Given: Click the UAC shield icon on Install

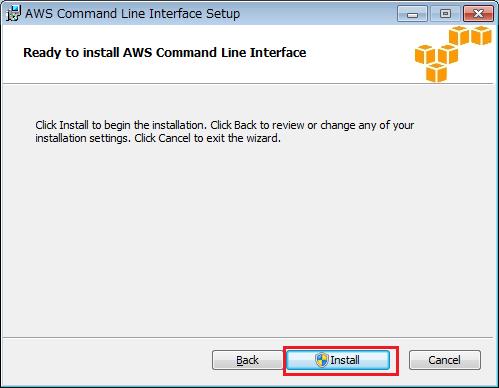Looking at the screenshot, I should click(x=322, y=360).
